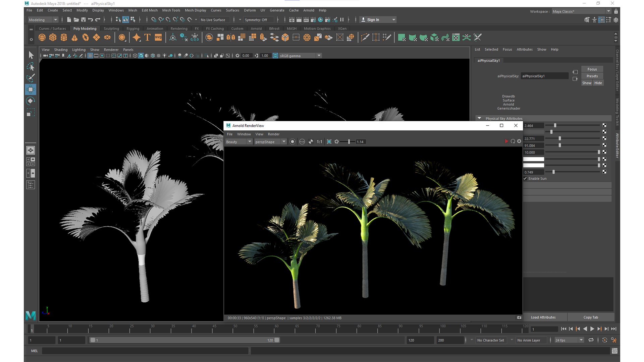Refresh the render in Arnold RenderView
This screenshot has width=644, height=362.
point(513,141)
